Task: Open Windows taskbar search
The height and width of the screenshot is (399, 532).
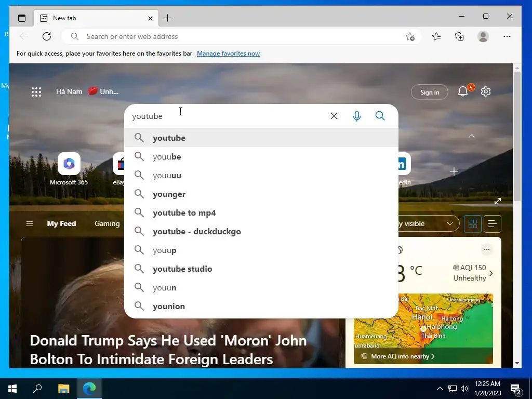Action: (x=37, y=389)
